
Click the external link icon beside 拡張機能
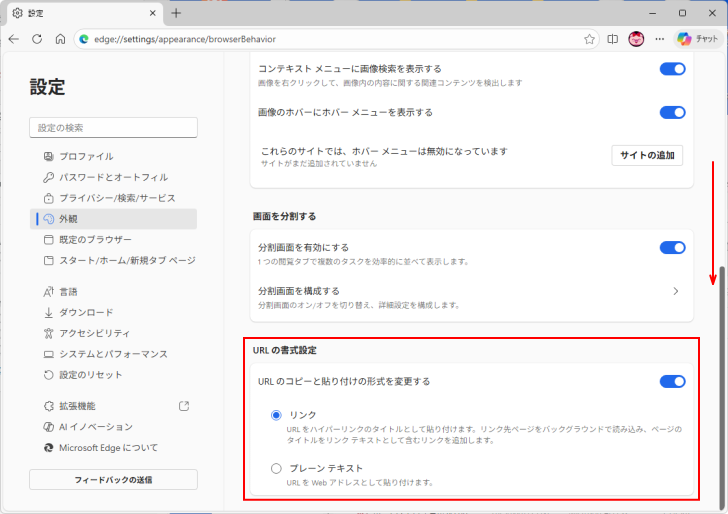[x=184, y=406]
